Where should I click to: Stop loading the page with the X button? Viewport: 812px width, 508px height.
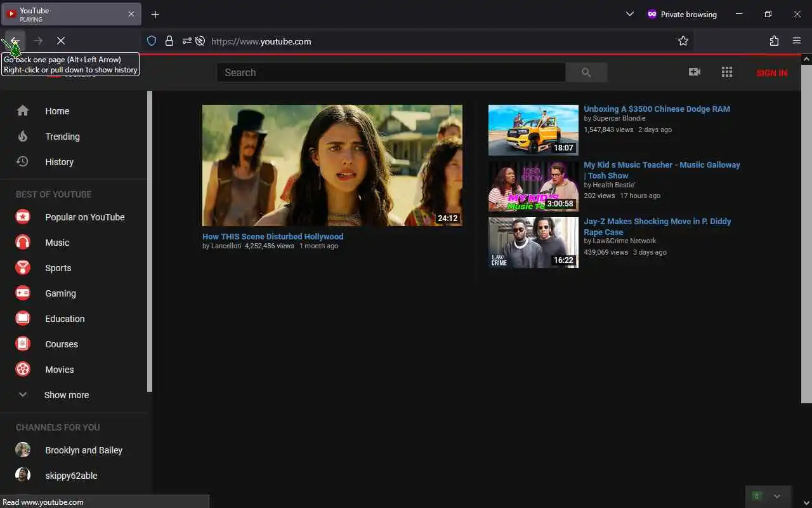(x=61, y=41)
